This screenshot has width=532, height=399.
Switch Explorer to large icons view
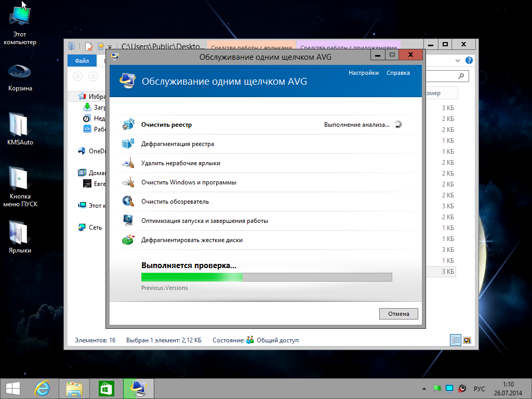[467, 340]
